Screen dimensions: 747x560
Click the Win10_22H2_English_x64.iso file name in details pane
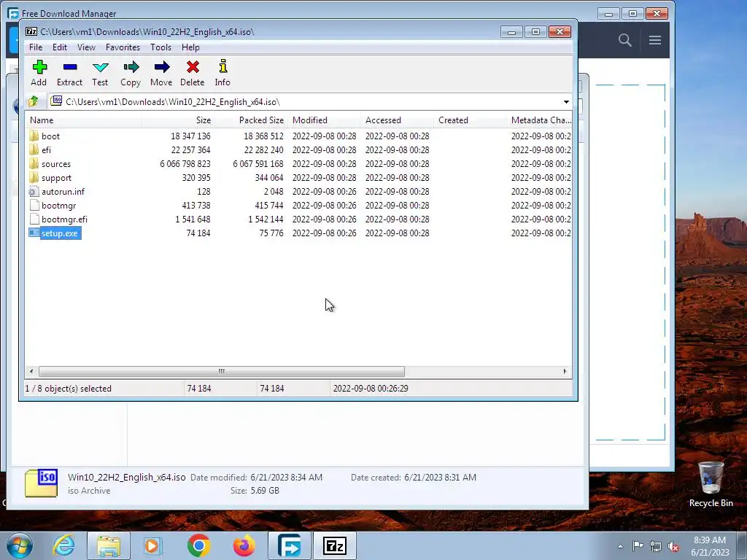[127, 477]
